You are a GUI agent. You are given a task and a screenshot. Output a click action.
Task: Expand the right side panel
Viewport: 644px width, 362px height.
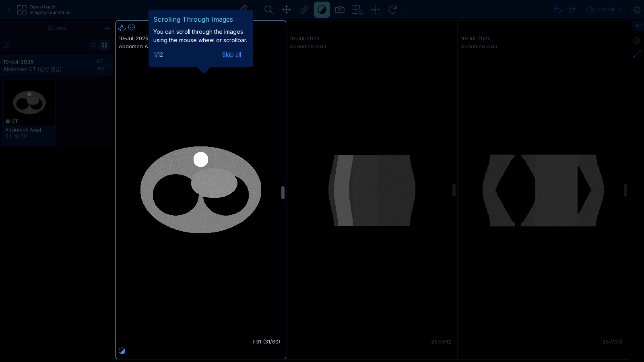pyautogui.click(x=639, y=26)
